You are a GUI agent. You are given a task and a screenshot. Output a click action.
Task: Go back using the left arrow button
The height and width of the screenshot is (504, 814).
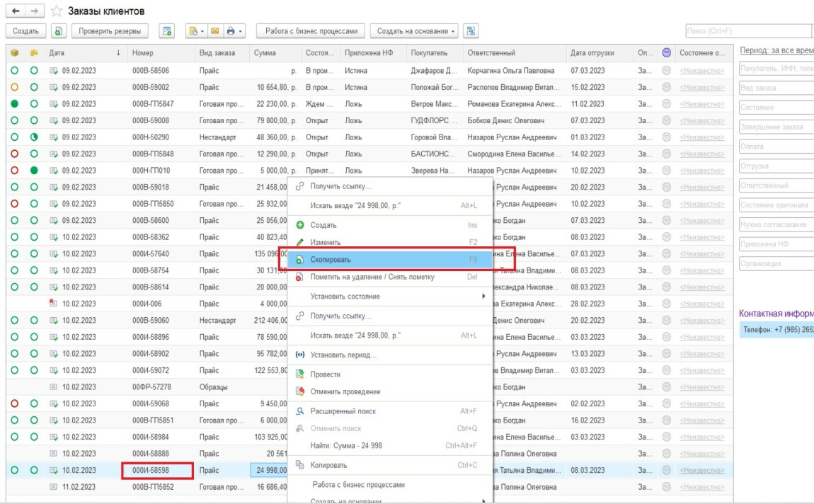pyautogui.click(x=16, y=11)
